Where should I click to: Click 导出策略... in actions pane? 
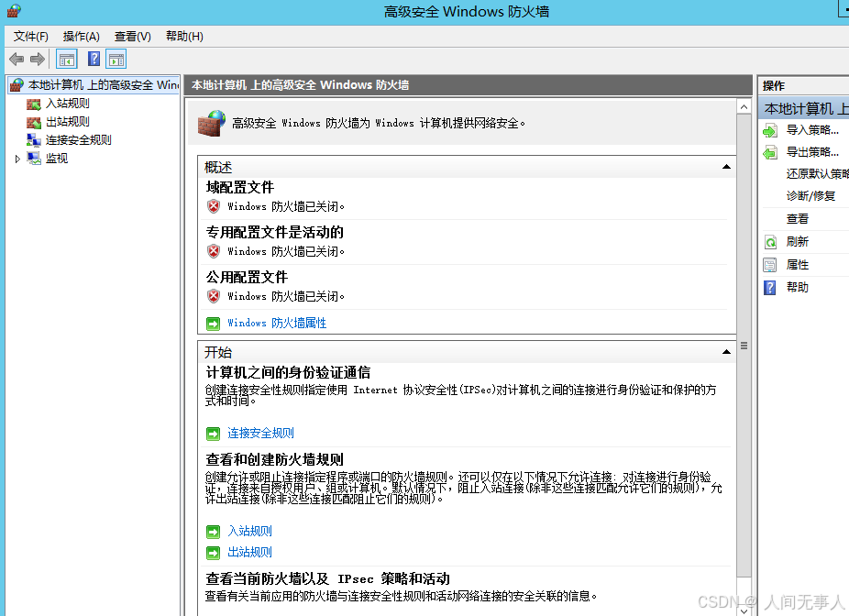click(x=812, y=152)
